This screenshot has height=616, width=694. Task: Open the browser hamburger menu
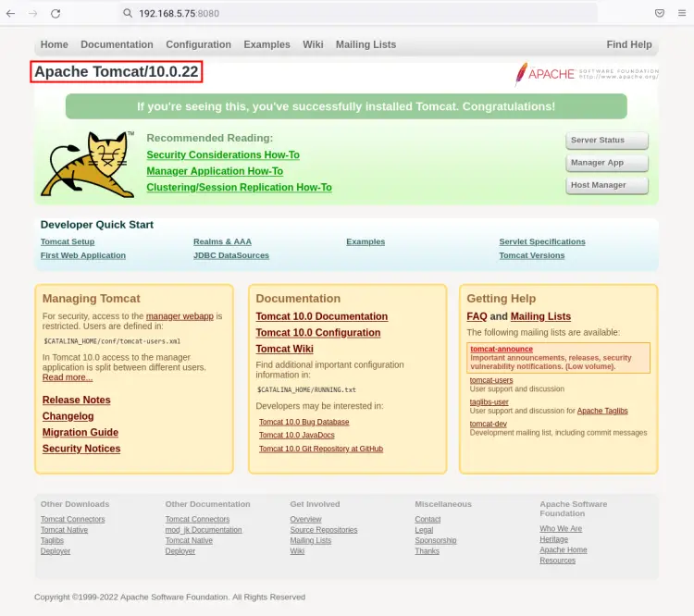[682, 13]
